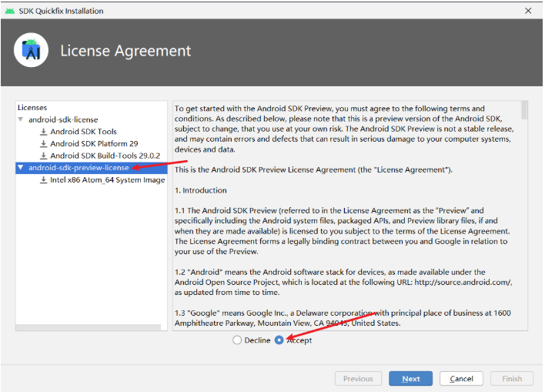Click the "Licenses" header label
Viewport: 545px width, 392px height.
click(x=32, y=108)
